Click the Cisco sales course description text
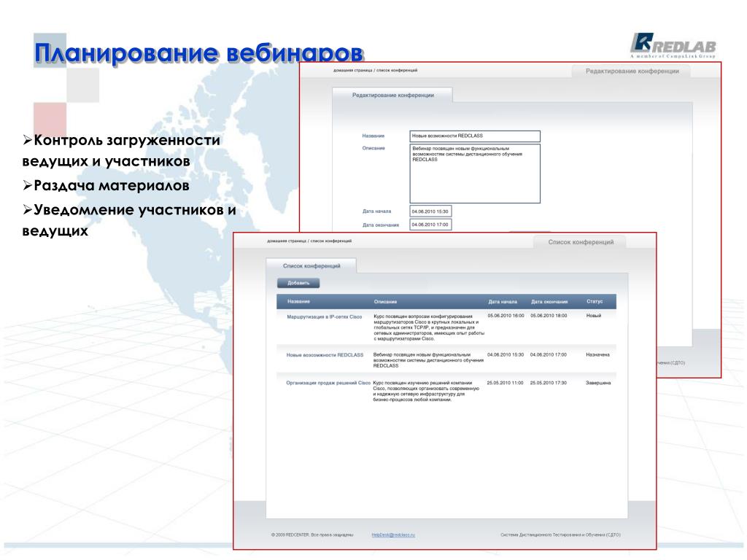 [x=426, y=391]
